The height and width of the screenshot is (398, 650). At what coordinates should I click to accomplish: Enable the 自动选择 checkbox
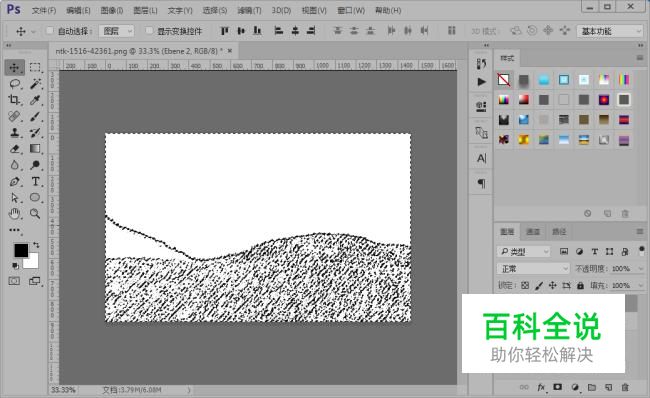point(50,31)
